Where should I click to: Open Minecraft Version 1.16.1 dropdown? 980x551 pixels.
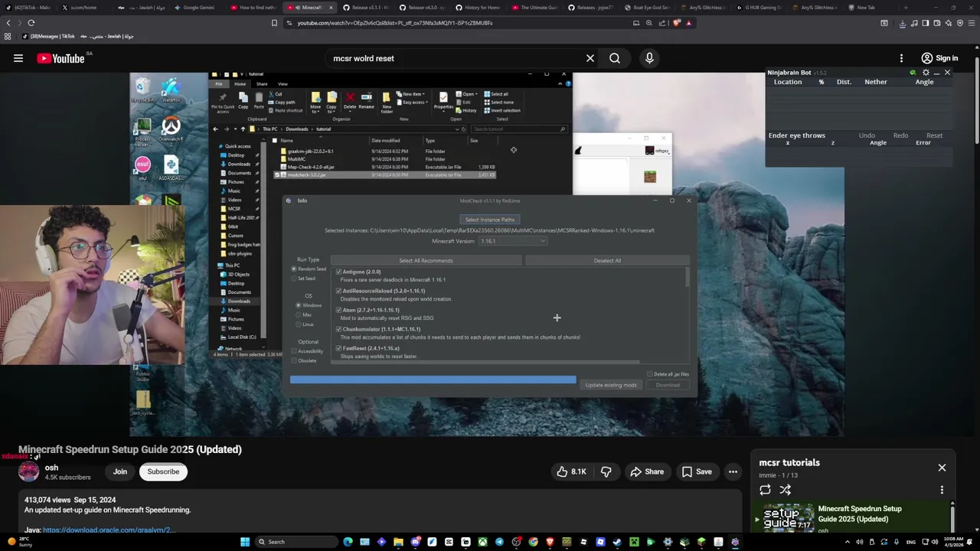(x=512, y=241)
